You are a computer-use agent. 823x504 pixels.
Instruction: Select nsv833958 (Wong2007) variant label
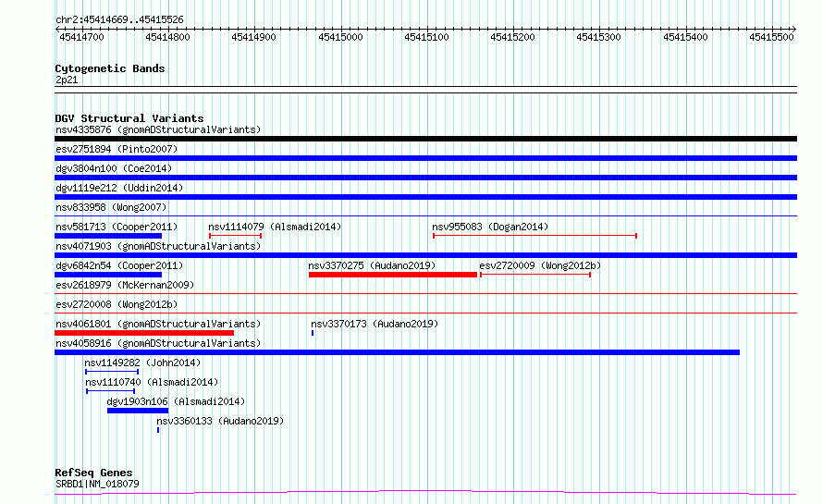(111, 207)
